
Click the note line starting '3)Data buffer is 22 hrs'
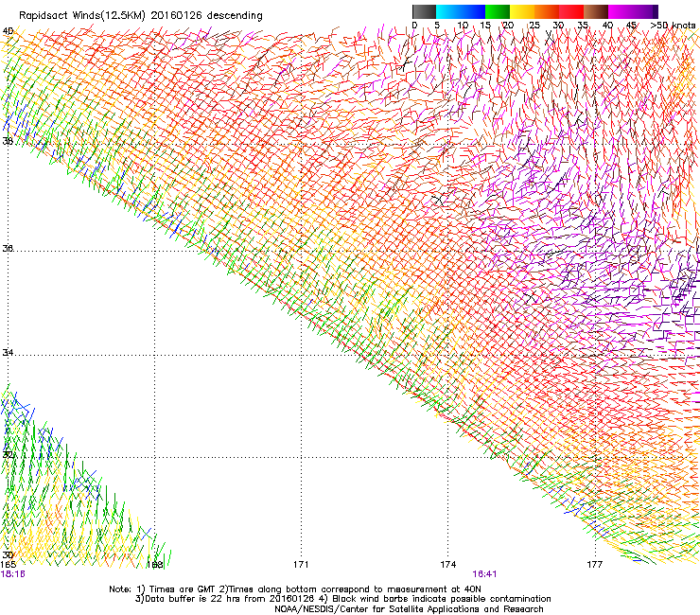(342, 599)
